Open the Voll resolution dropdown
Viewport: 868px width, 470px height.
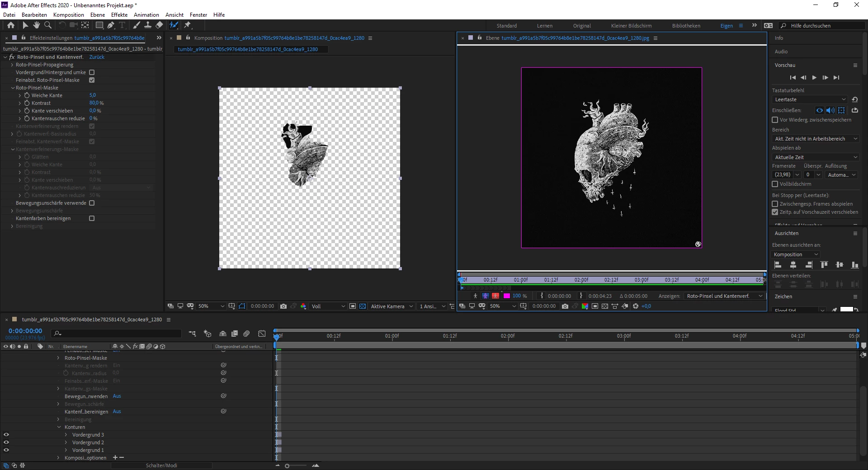tap(328, 306)
